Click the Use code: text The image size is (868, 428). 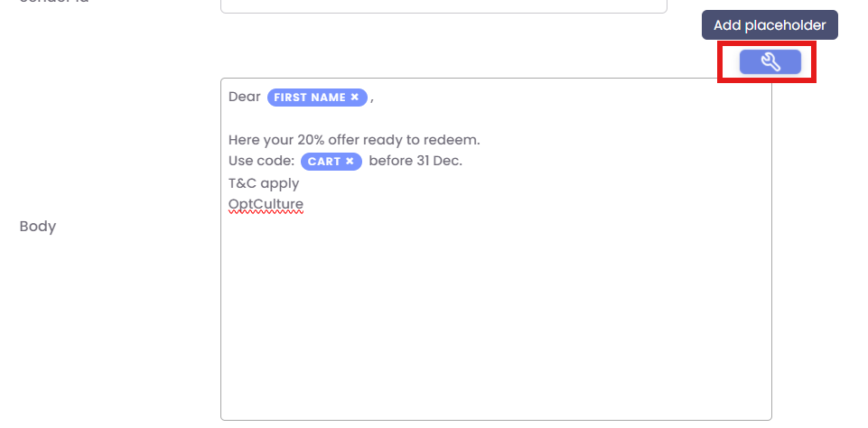pyautogui.click(x=261, y=162)
